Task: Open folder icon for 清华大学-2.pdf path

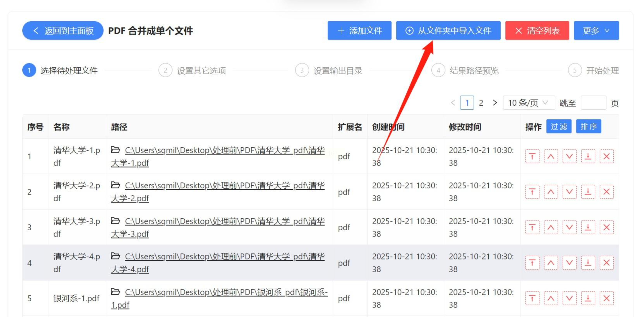Action: pyautogui.click(x=115, y=185)
